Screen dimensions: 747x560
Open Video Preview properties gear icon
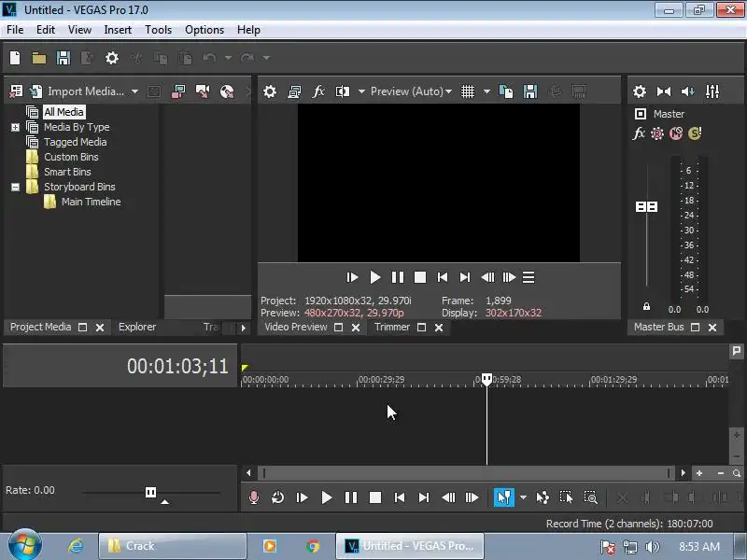(270, 91)
